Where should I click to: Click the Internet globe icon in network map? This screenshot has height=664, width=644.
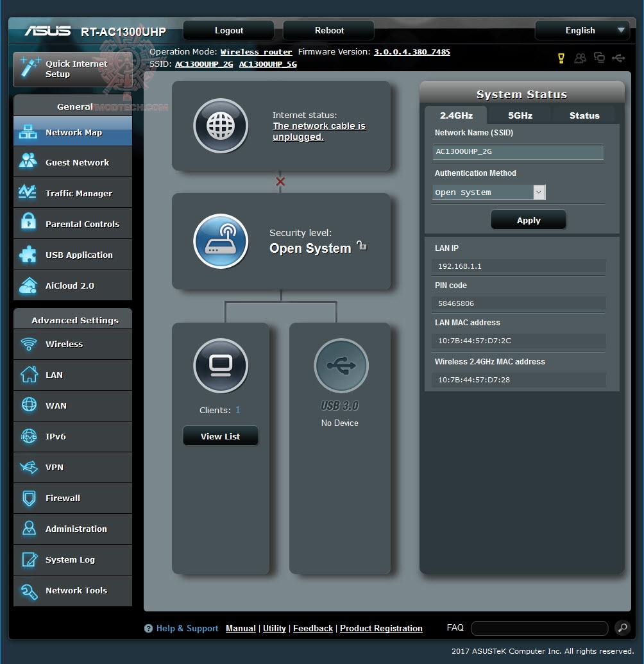221,126
